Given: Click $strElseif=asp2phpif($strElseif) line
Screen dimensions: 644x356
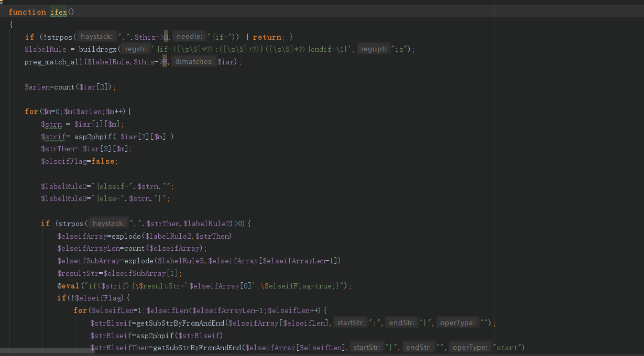Looking at the screenshot, I should (x=159, y=336).
